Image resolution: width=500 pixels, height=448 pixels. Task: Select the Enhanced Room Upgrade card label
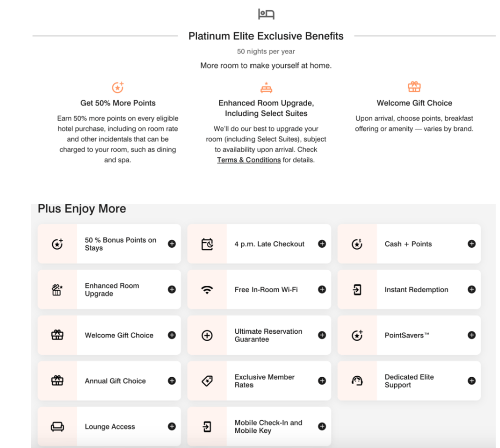pyautogui.click(x=112, y=289)
